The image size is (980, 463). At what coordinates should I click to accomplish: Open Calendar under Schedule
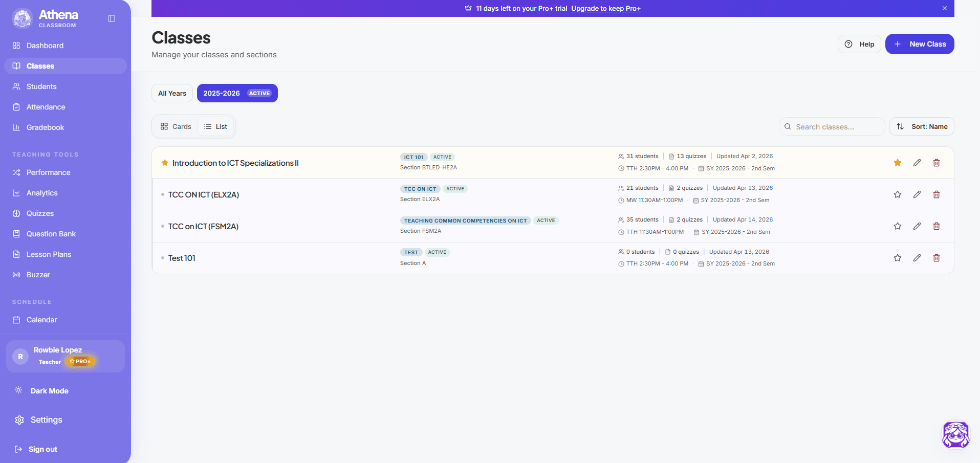66,320
